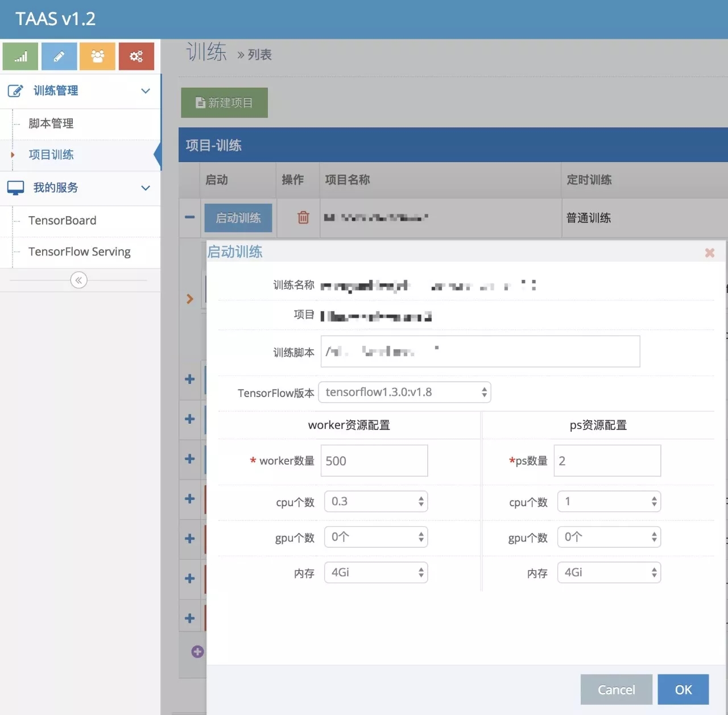Open the worker 内存 dropdown showing 4Gi
The height and width of the screenshot is (715, 728).
click(375, 572)
